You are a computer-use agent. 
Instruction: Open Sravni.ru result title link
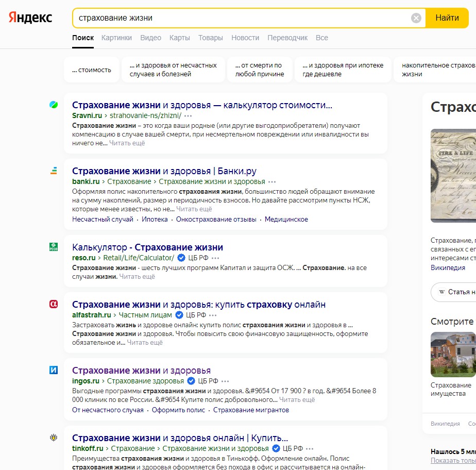(202, 105)
